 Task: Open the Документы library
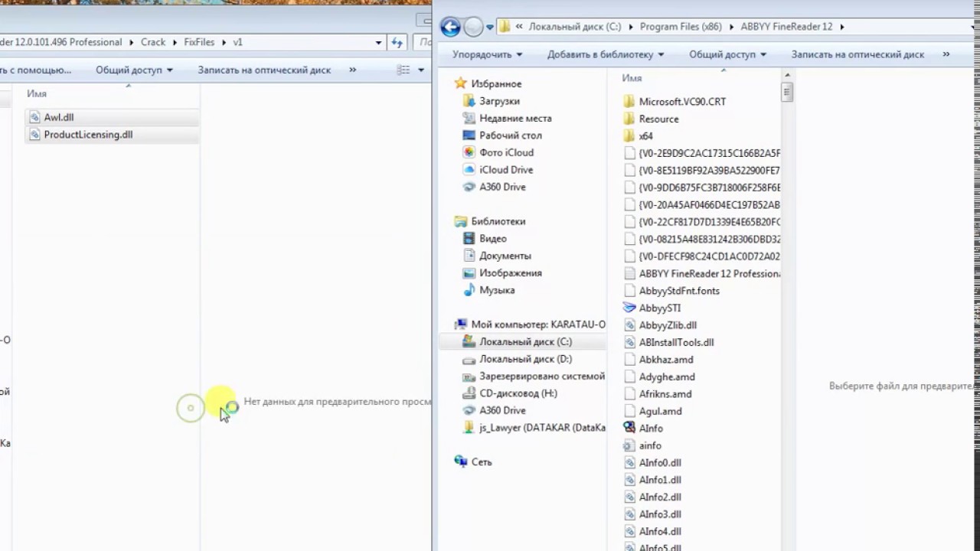(505, 256)
